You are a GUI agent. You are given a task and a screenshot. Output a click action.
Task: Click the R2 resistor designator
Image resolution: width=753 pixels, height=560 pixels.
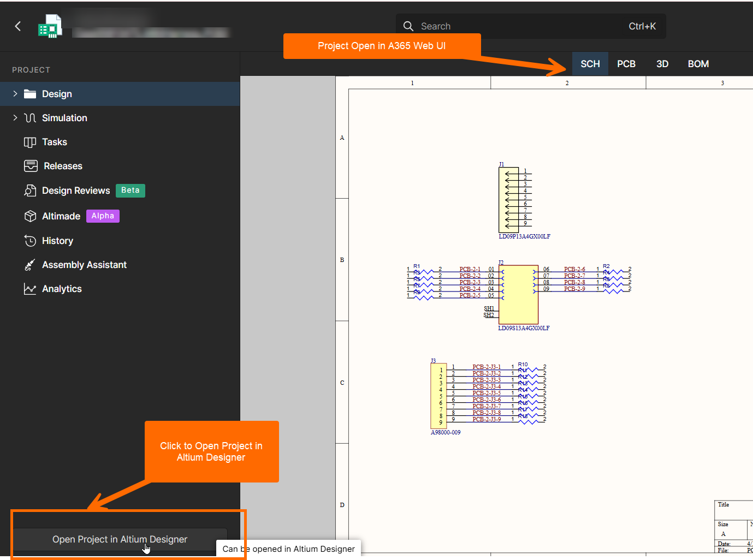606,266
